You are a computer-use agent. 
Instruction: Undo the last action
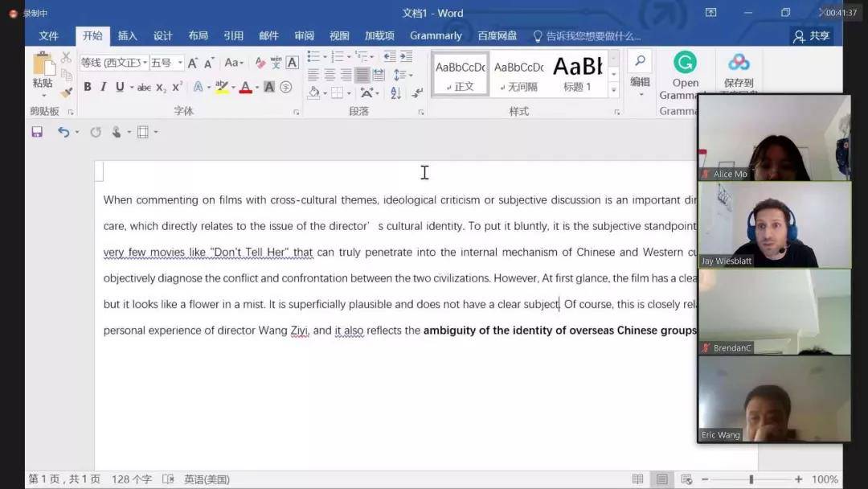pos(63,132)
